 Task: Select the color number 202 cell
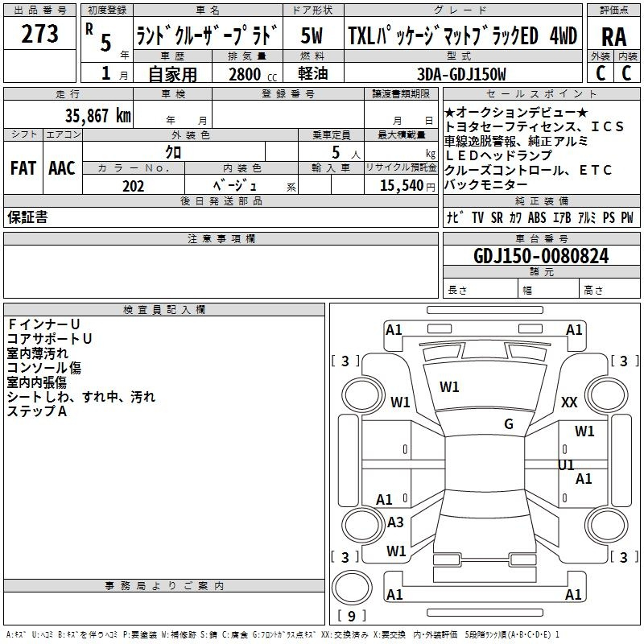(x=134, y=186)
